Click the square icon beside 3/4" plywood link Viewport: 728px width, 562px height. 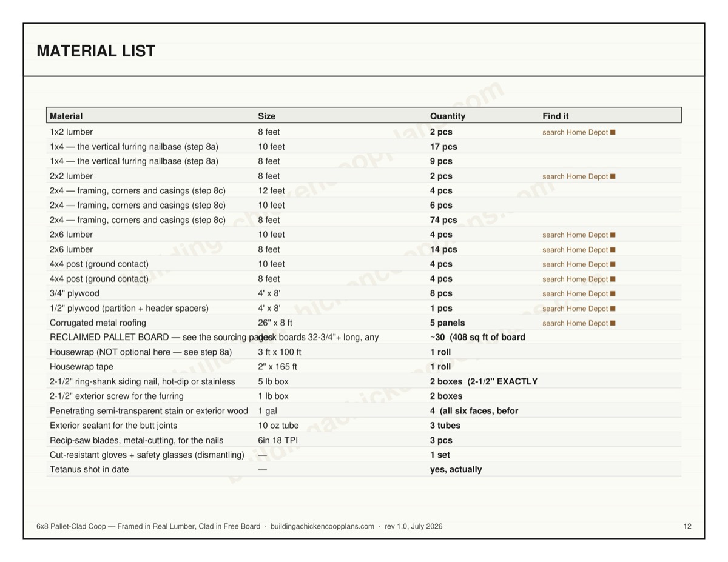coord(613,294)
